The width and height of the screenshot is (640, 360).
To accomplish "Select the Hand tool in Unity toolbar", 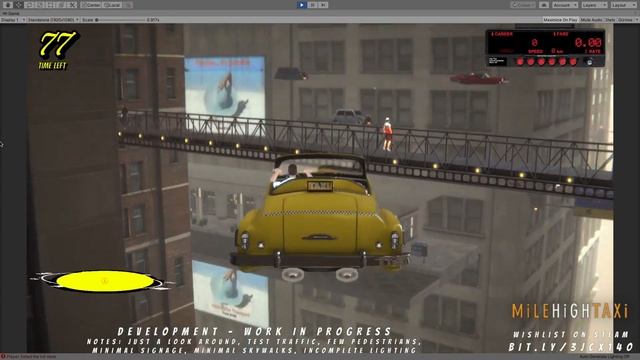I will 8,5.
